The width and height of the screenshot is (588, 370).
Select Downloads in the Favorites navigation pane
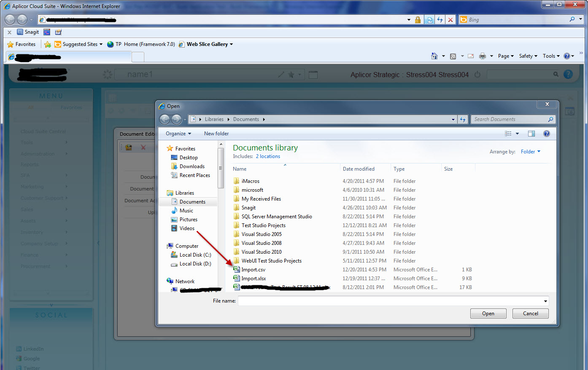tap(192, 166)
